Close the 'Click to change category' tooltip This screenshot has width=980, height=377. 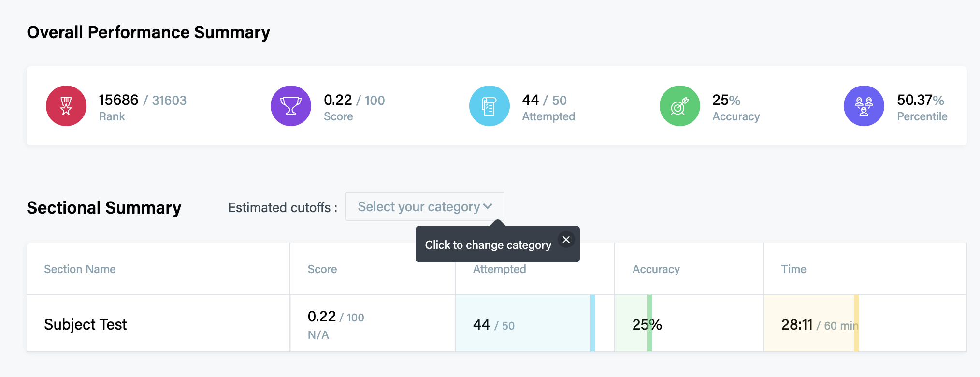[566, 240]
